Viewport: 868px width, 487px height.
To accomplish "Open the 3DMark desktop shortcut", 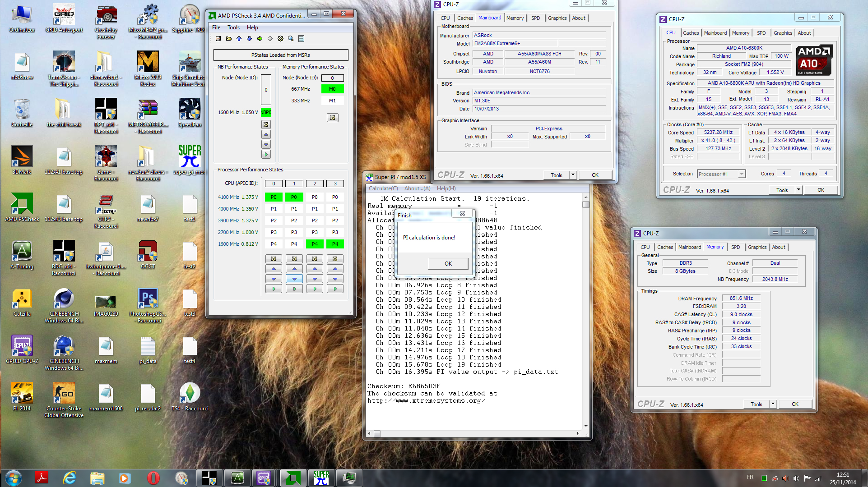I will 22,160.
